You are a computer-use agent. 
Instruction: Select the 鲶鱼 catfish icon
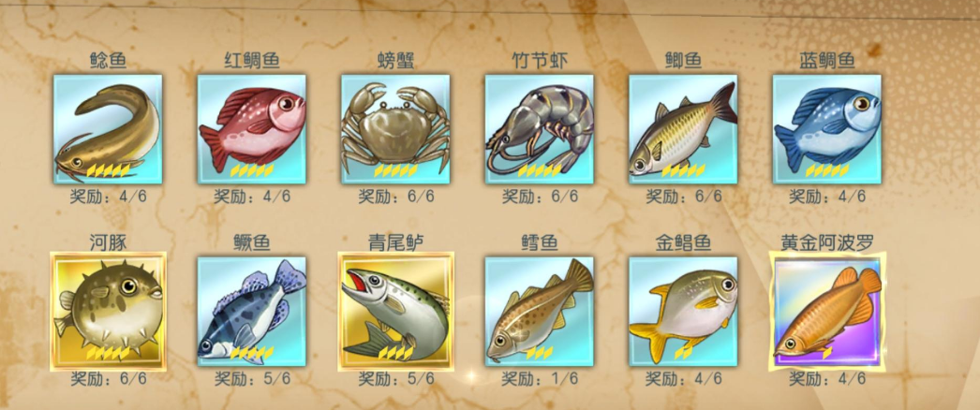[108, 129]
